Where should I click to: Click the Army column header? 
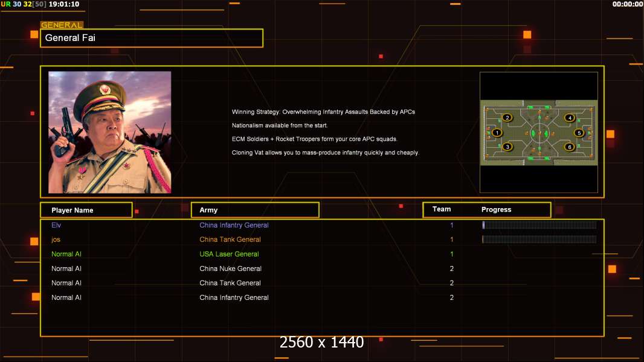tap(255, 210)
